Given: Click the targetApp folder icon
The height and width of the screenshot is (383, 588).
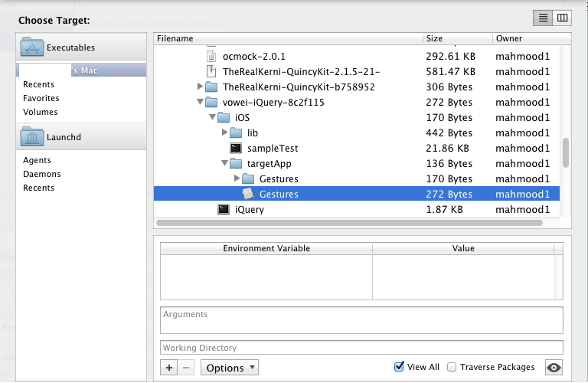Looking at the screenshot, I should coord(236,164).
